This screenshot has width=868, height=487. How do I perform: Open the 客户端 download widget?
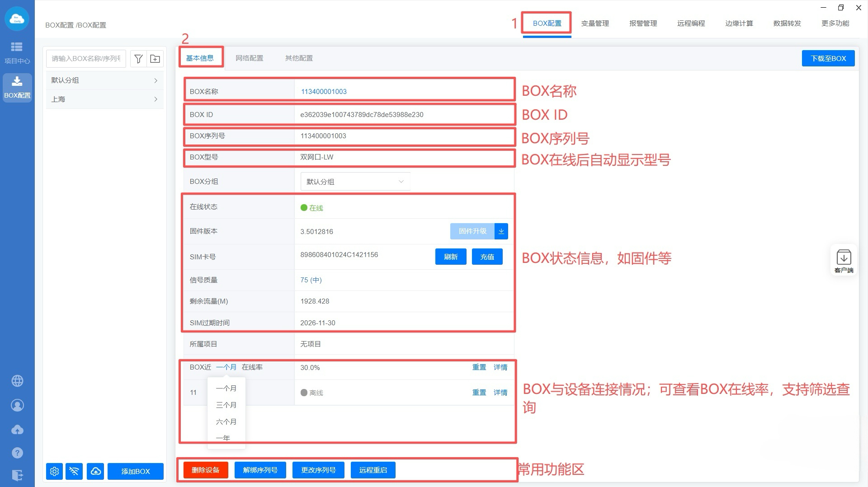click(x=844, y=261)
